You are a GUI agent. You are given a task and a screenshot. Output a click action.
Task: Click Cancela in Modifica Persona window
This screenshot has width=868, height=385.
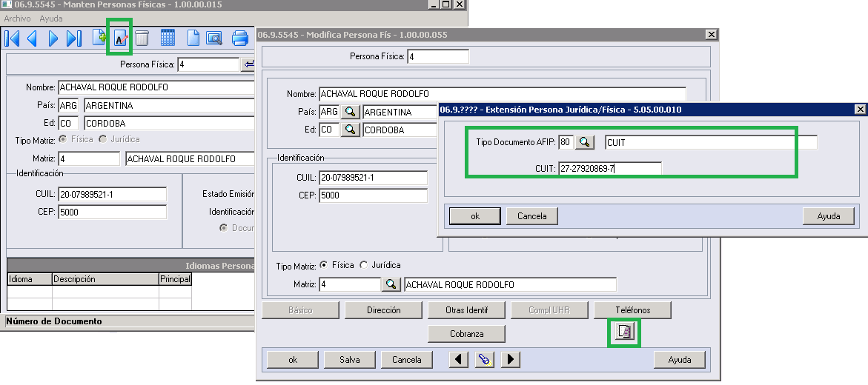[x=407, y=360]
